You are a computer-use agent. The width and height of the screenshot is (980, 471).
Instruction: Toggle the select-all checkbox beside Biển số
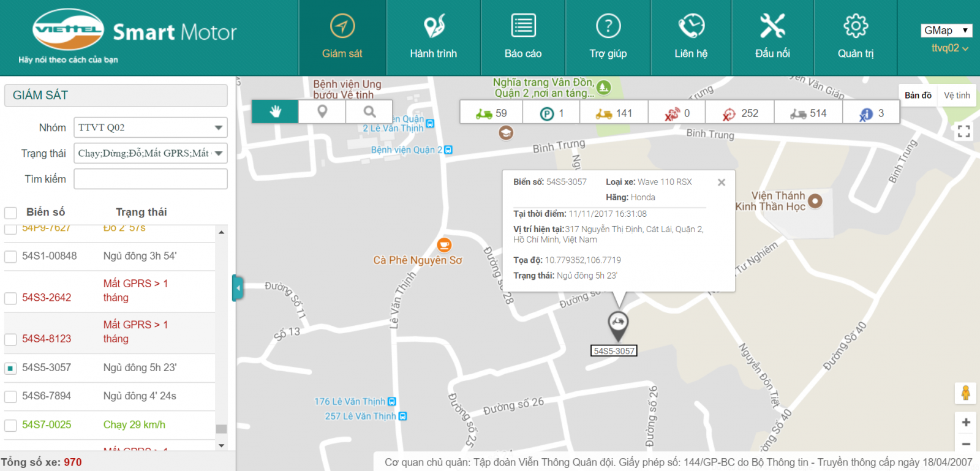[10, 213]
